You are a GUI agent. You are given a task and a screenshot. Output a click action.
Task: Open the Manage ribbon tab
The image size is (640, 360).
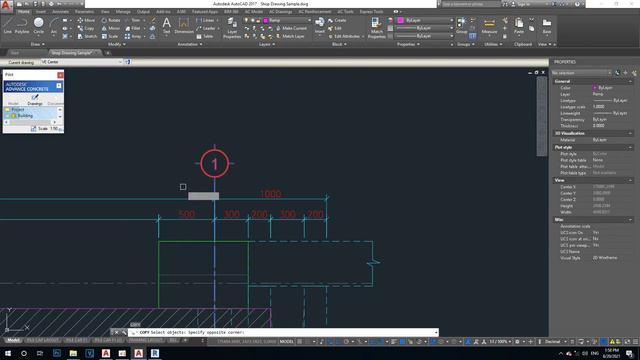tap(123, 12)
